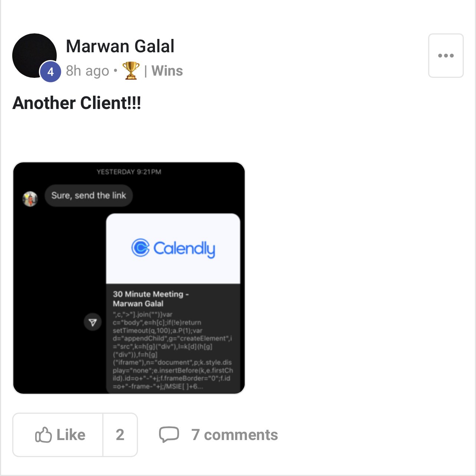
Task: Open the Marwan Galal author name
Action: pos(120,46)
